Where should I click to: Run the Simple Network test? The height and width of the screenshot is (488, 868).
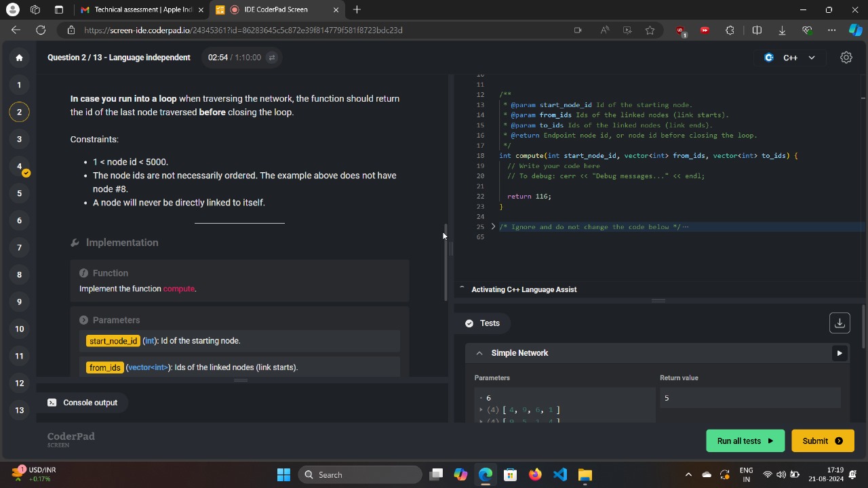pos(839,353)
